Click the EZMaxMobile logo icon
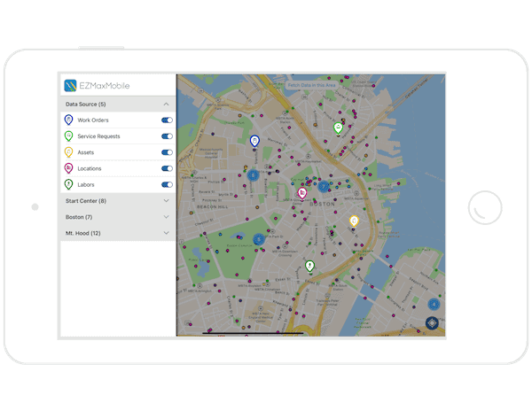This screenshot has height=411, width=532. coord(70,85)
